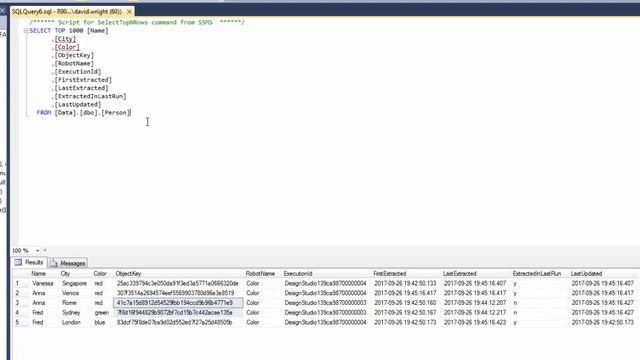Switch to the Results tab

pyautogui.click(x=29, y=262)
